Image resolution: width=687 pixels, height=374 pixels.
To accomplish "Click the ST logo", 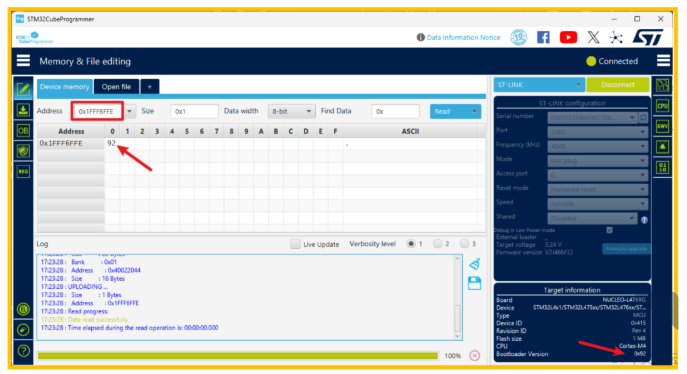I will (x=648, y=37).
